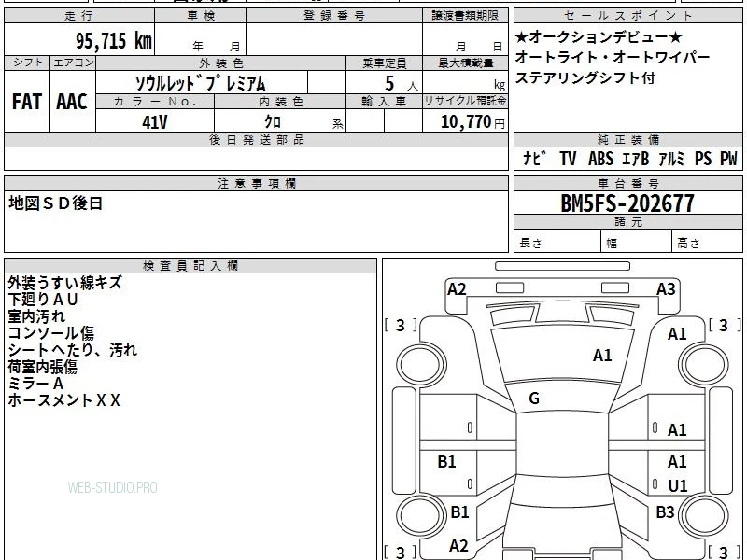747x560 pixels.
Task: Click the mileage value 95,715 km
Action: 114,40
